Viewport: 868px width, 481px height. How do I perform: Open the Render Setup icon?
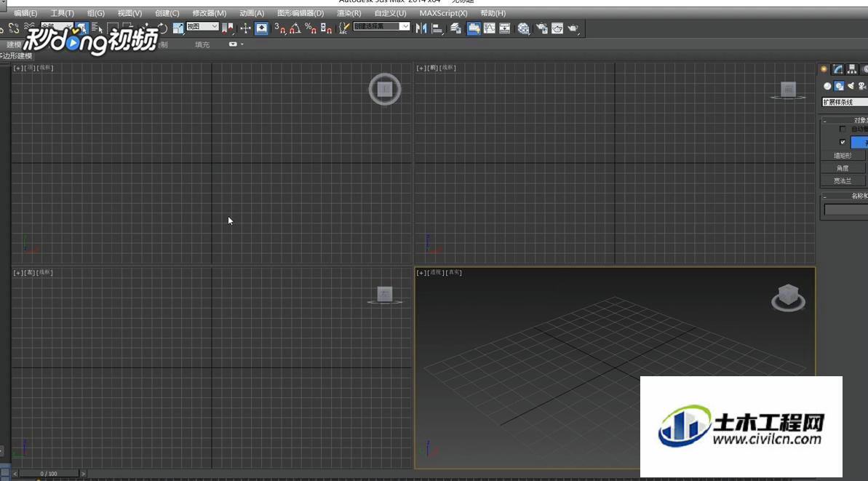pyautogui.click(x=541, y=28)
